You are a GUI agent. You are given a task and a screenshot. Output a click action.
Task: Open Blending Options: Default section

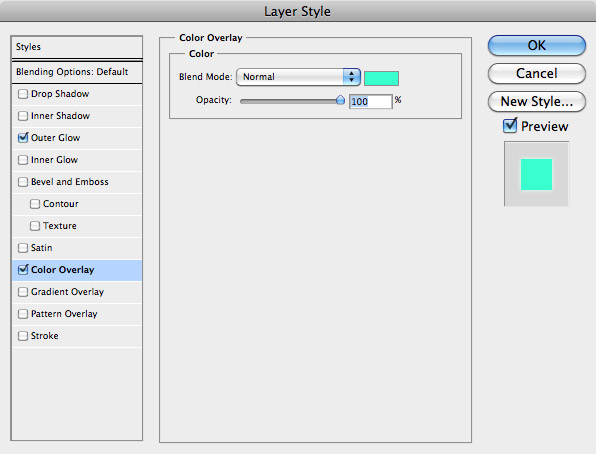coord(77,72)
